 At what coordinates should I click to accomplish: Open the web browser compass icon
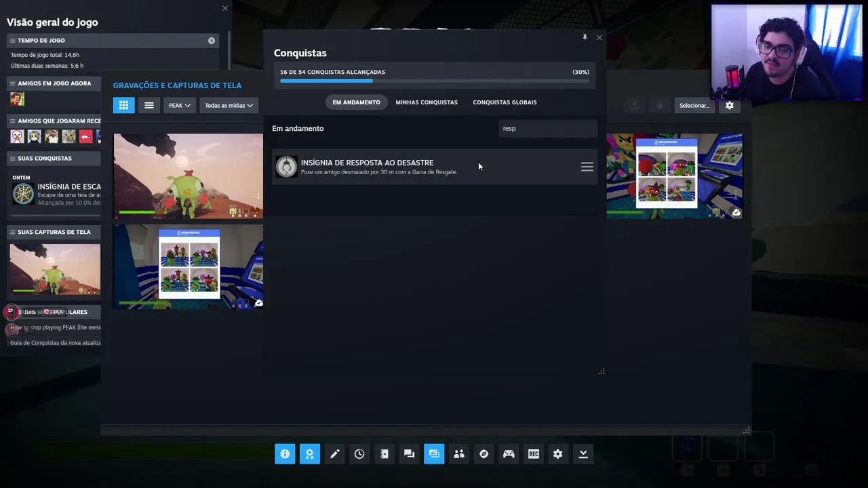coord(484,454)
